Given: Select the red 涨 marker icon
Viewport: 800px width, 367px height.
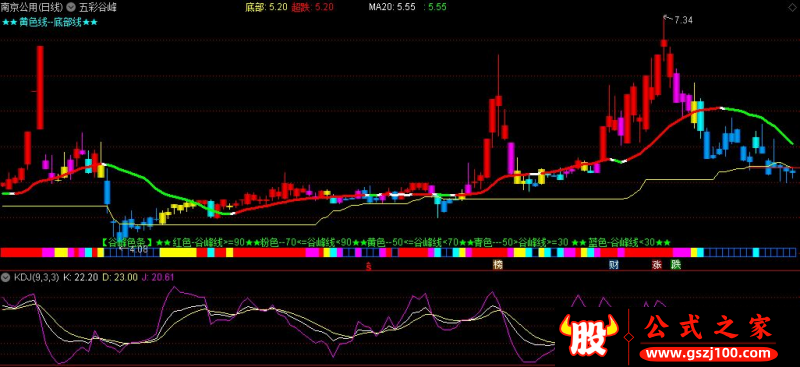Looking at the screenshot, I should (656, 264).
